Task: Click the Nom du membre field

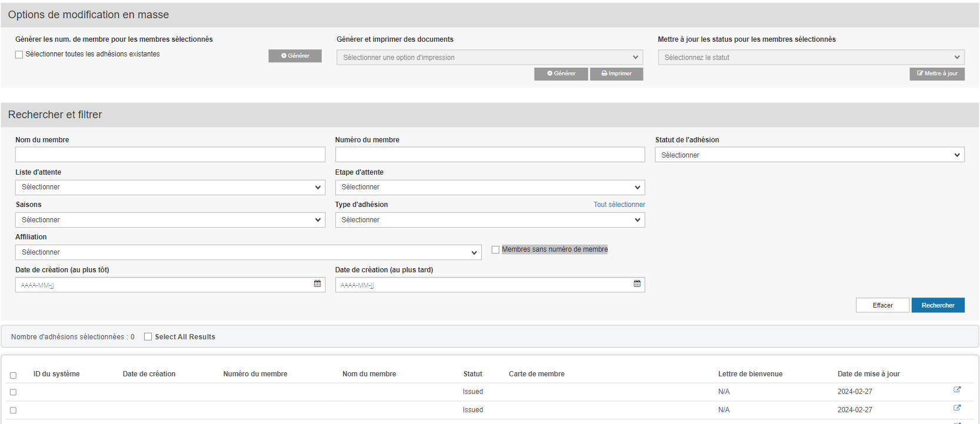Action: tap(170, 155)
